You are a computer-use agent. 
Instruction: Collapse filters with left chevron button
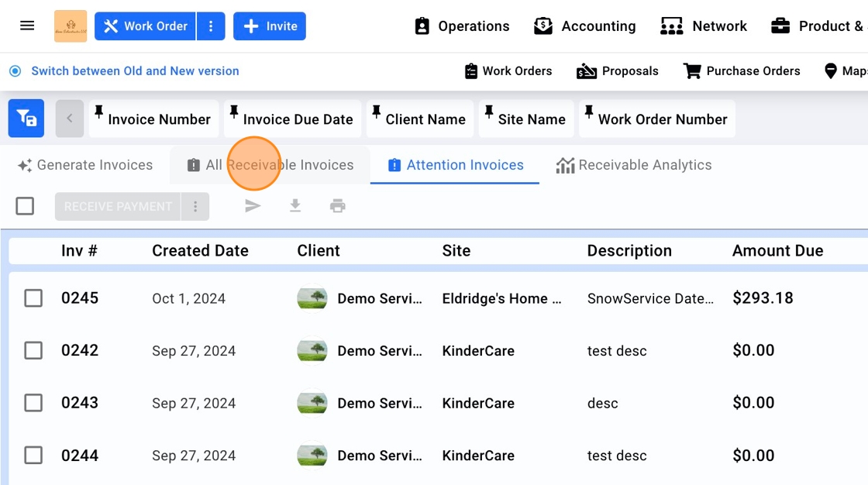coord(70,119)
